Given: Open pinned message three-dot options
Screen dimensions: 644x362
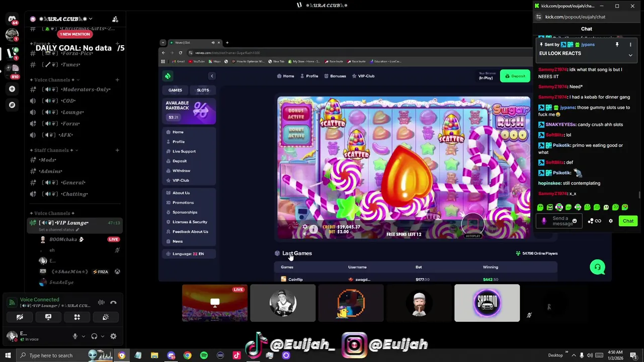Looking at the screenshot, I should pos(630,45).
